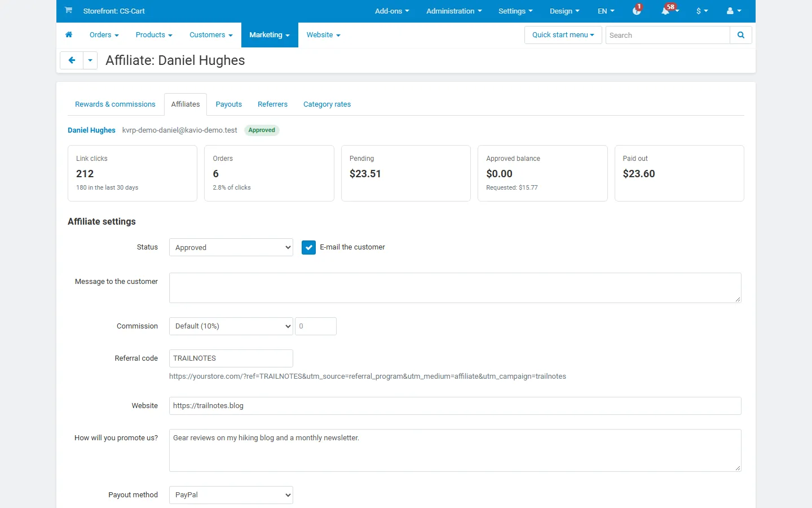Open the Orders menu
This screenshot has width=812, height=508.
coord(104,35)
